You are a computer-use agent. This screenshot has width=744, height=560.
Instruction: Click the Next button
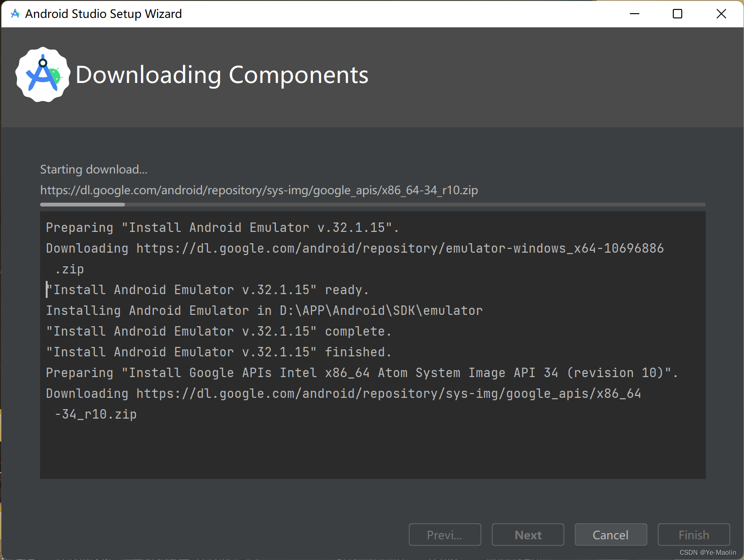point(528,535)
